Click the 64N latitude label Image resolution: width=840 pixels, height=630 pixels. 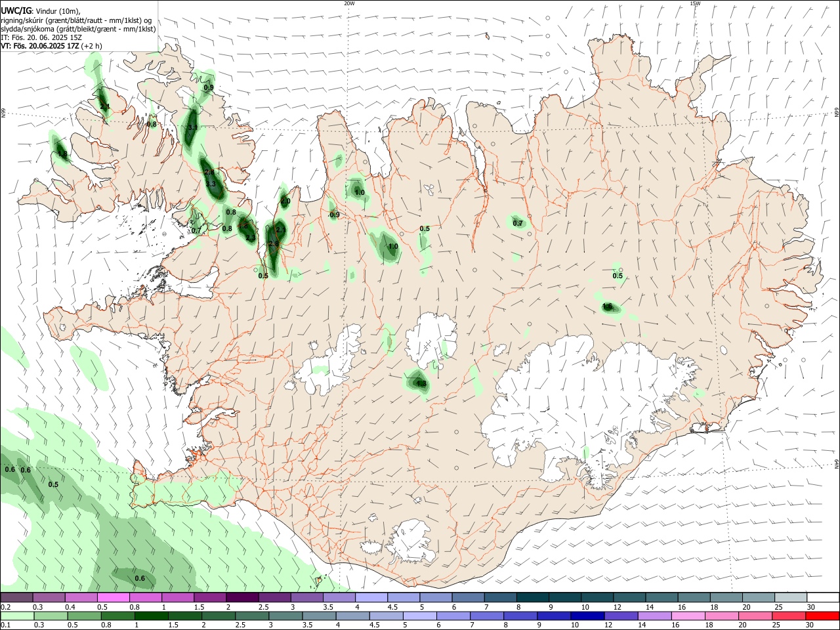click(837, 463)
